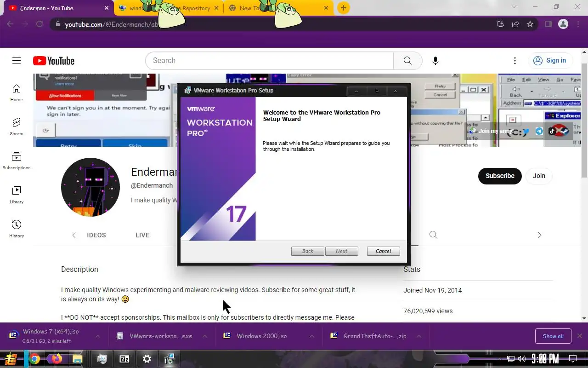
Task: Click Back in VMware Setup wizard
Action: coord(307,251)
